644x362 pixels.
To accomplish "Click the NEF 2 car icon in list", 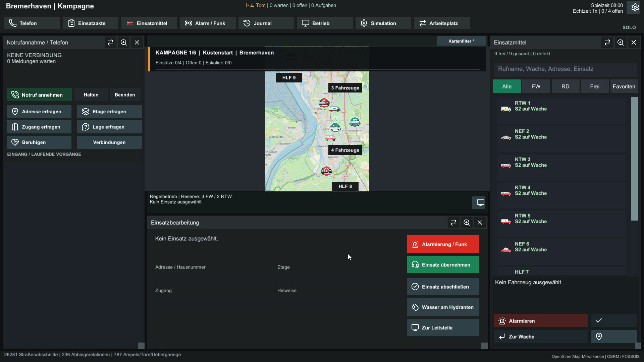I will [506, 137].
